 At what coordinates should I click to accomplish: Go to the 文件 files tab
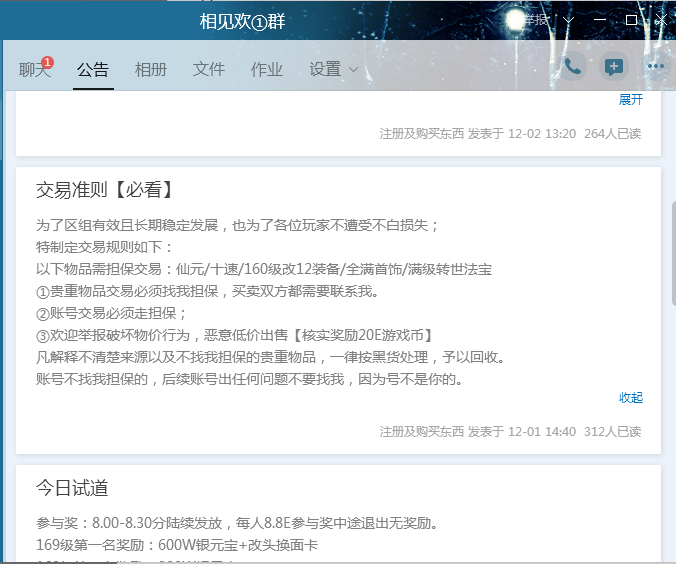(209, 69)
